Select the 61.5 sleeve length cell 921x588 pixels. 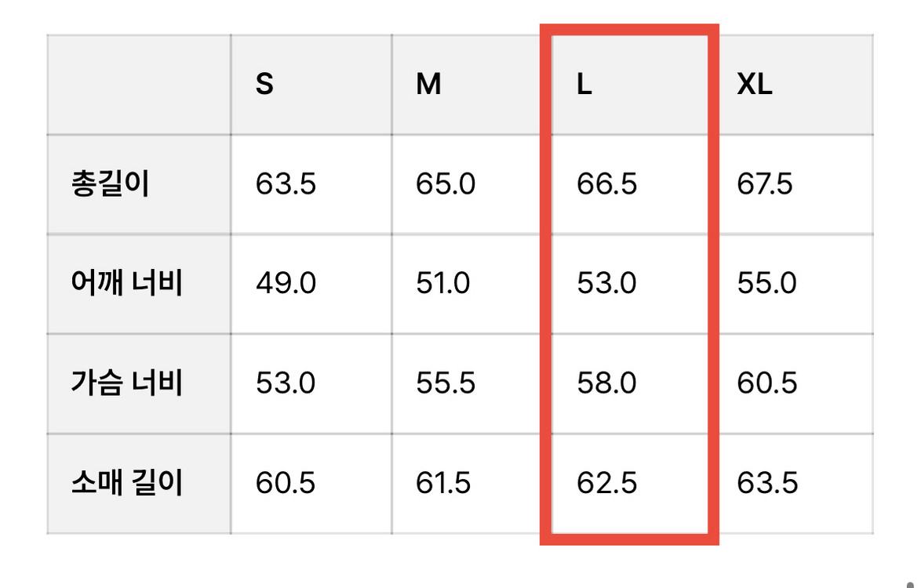click(x=443, y=483)
